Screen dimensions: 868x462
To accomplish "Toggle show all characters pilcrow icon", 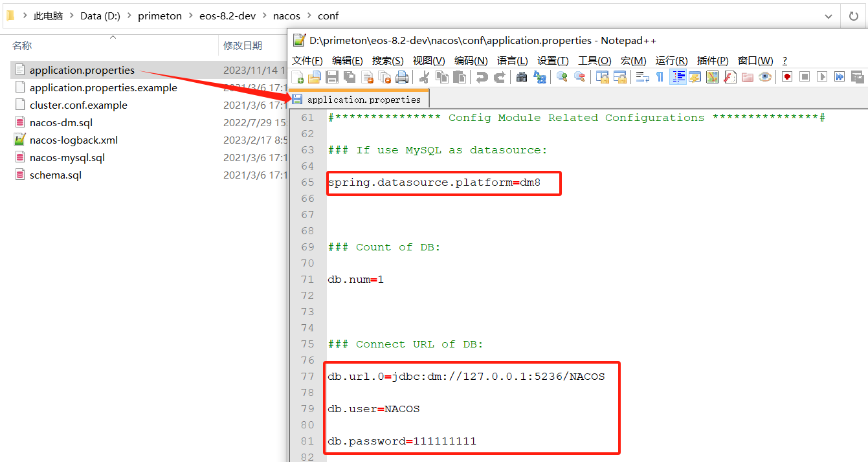I will click(x=660, y=78).
